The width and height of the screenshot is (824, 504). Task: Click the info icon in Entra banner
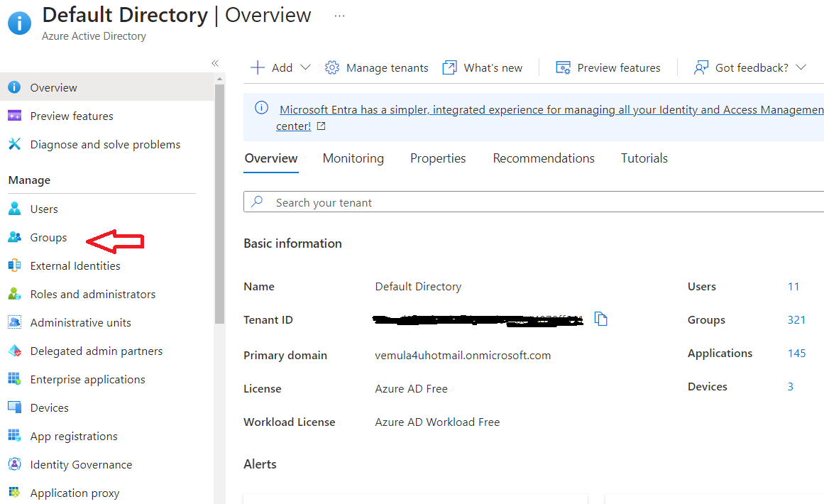pos(261,108)
